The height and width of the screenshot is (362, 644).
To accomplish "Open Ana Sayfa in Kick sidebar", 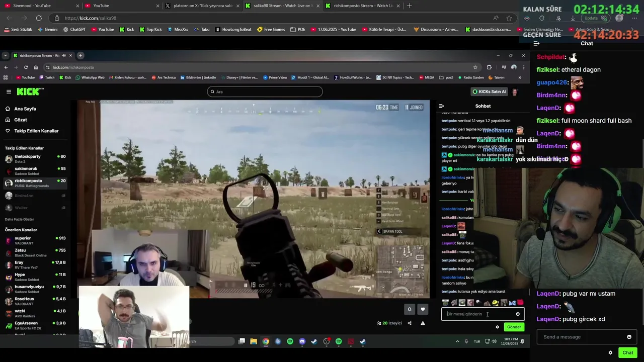I will pyautogui.click(x=21, y=109).
